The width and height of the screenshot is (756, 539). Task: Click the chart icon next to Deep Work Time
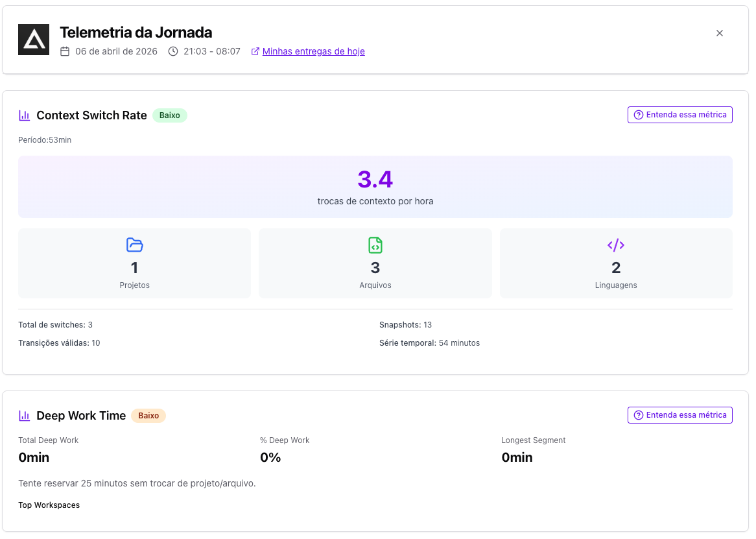[x=24, y=416]
